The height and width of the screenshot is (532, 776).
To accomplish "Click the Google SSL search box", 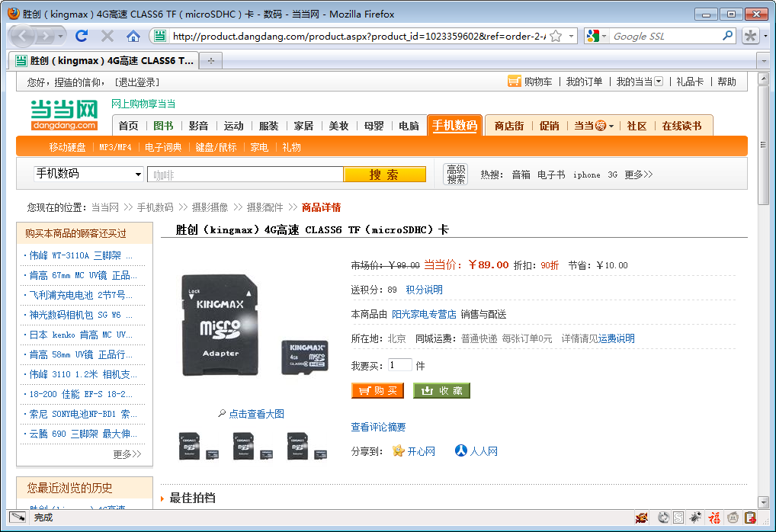I will (665, 36).
